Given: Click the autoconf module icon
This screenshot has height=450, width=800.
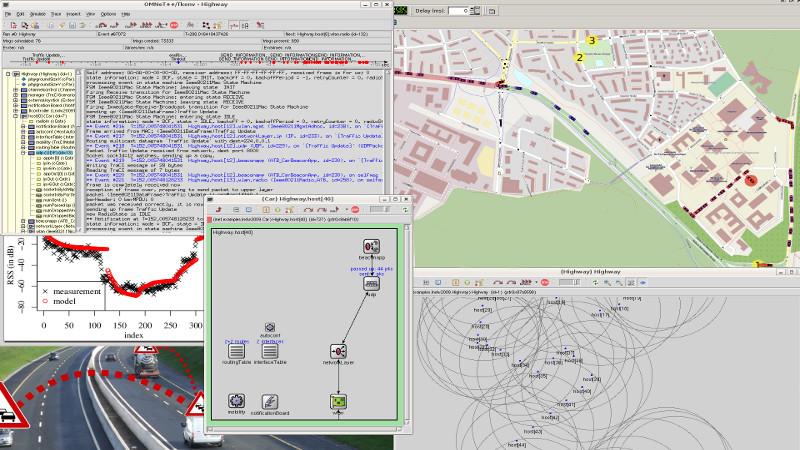Looking at the screenshot, I should [270, 328].
